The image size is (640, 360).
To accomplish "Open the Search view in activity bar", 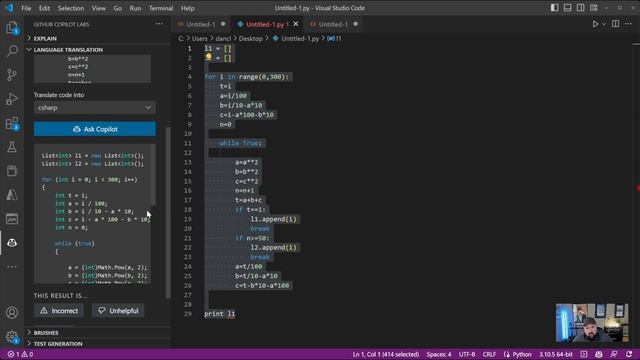I will pyautogui.click(x=12, y=51).
